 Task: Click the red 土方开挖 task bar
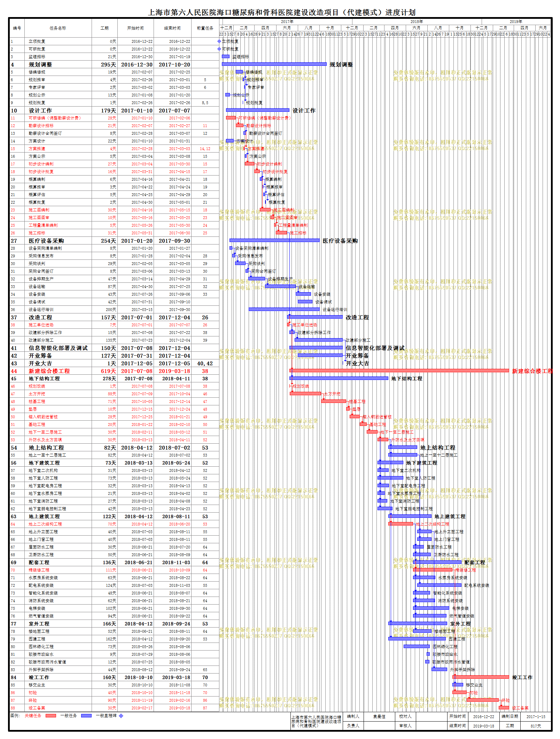pos(305,394)
